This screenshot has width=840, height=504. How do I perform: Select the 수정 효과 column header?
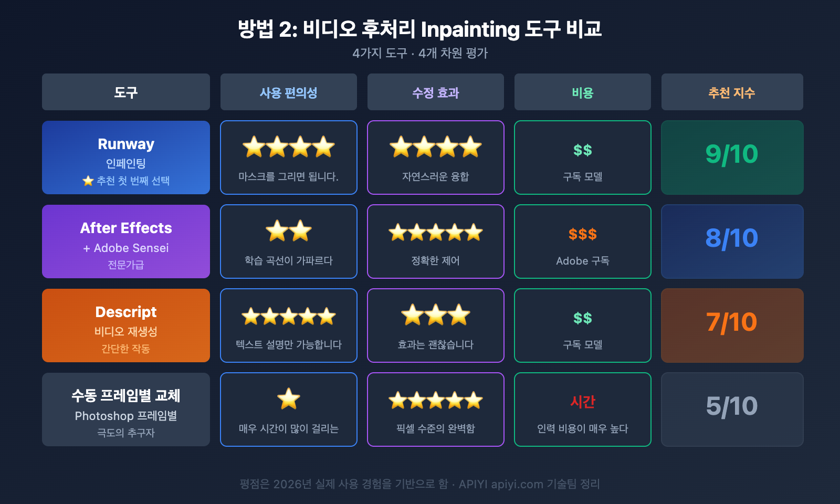[436, 92]
